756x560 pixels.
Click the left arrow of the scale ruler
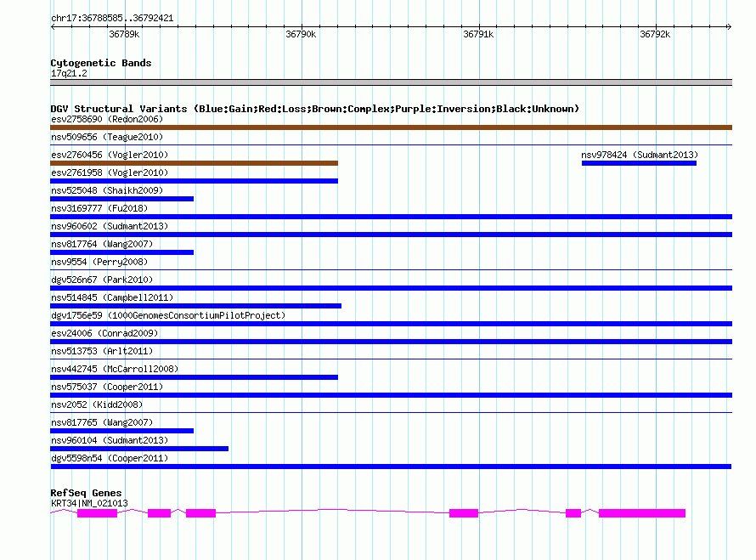point(53,26)
